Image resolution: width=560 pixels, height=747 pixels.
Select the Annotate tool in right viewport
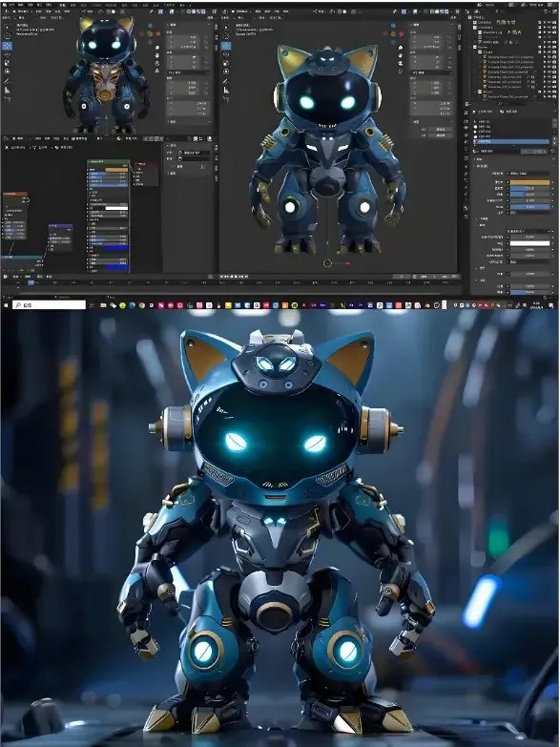(x=226, y=81)
